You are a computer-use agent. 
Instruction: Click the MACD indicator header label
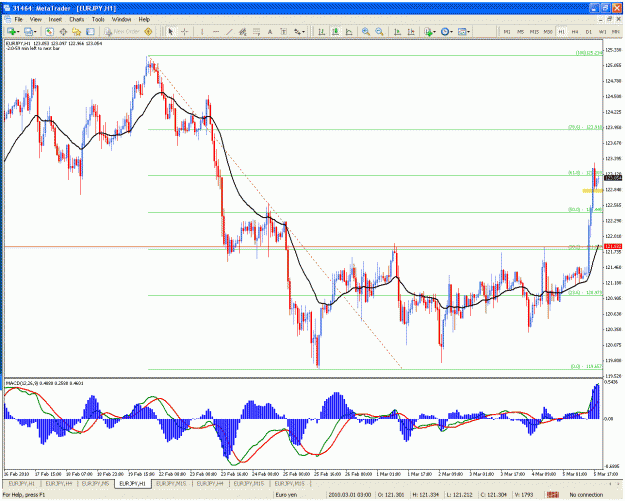tap(45, 383)
